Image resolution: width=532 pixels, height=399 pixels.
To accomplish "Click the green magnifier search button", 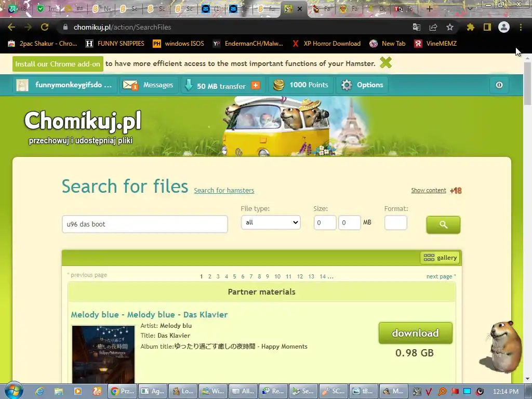I will tap(443, 224).
